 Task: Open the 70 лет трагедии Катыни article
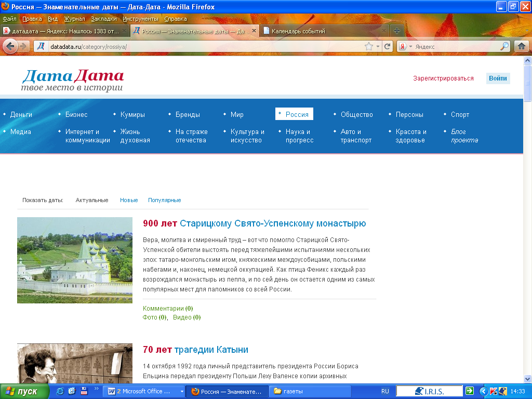195,350
